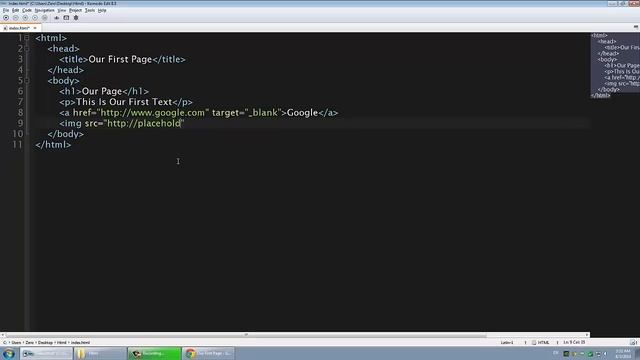This screenshot has width=640, height=360.
Task: Click the thumbs-up toolbar icon
Action: pyautogui.click(x=56, y=18)
